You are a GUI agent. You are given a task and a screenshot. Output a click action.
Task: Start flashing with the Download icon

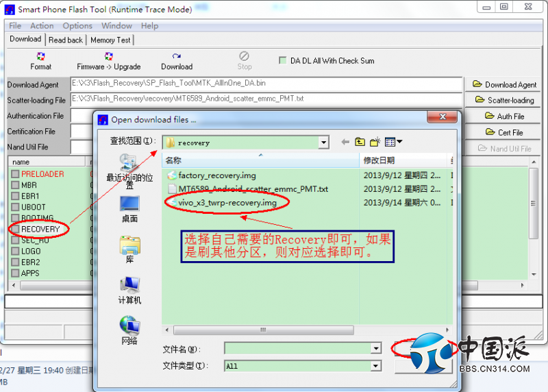(177, 56)
